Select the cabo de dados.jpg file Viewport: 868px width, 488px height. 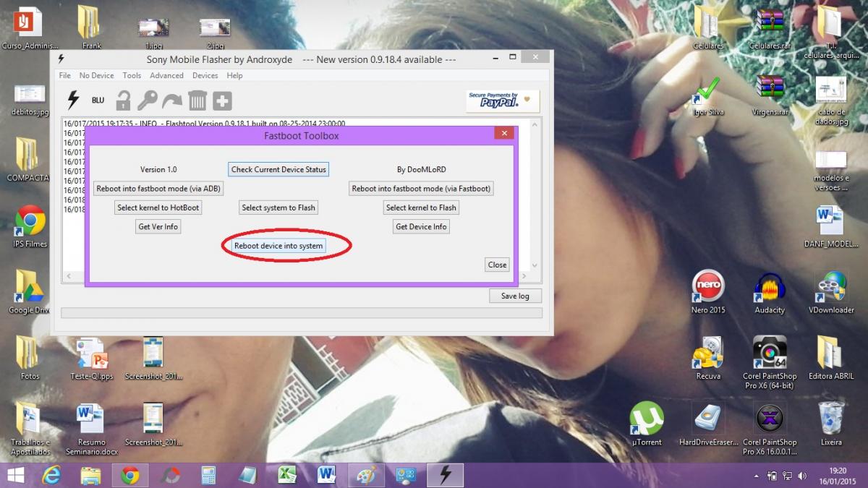click(831, 100)
